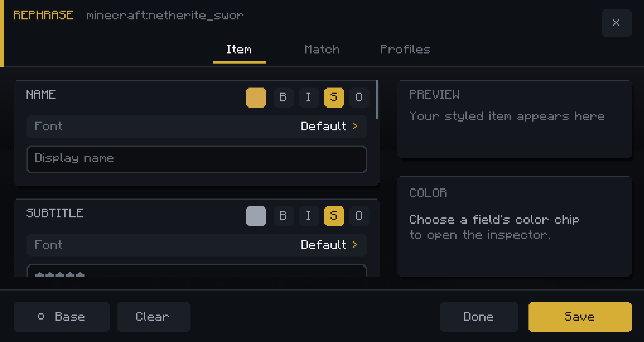644x342 pixels.
Task: Toggle the O style for Subtitle
Action: click(x=359, y=216)
